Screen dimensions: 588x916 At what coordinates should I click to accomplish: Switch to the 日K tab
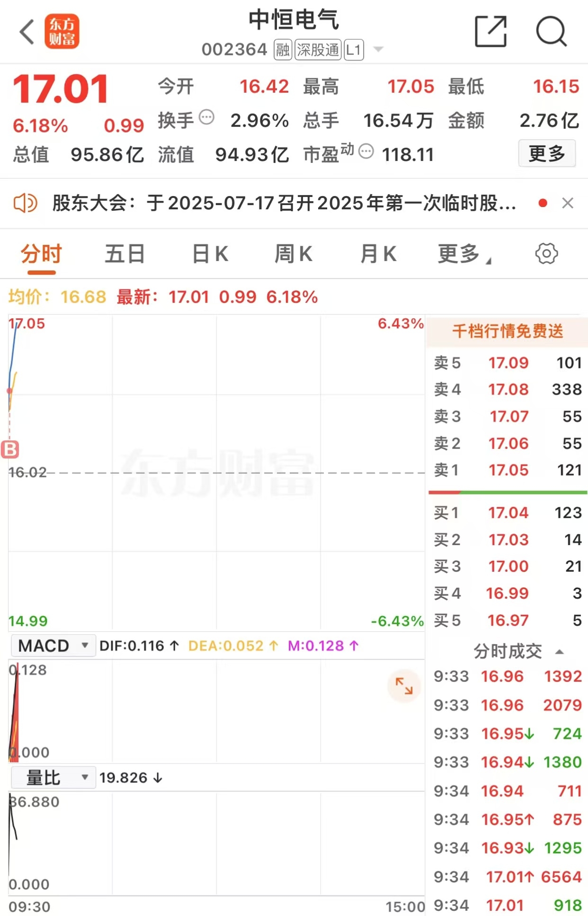point(210,254)
